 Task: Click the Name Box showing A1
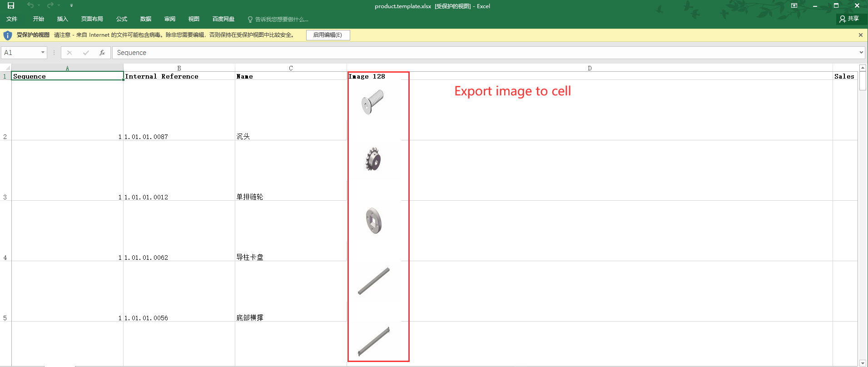click(x=21, y=53)
